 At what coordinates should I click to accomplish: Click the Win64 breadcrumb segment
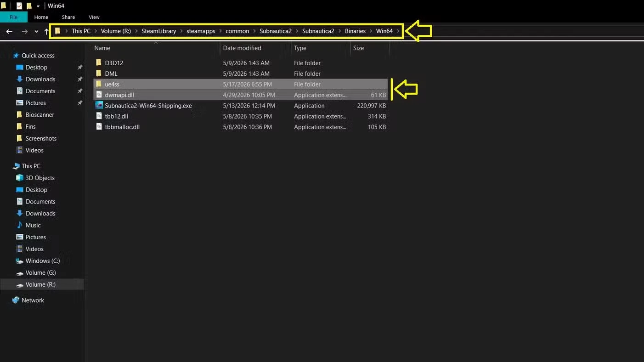[384, 31]
